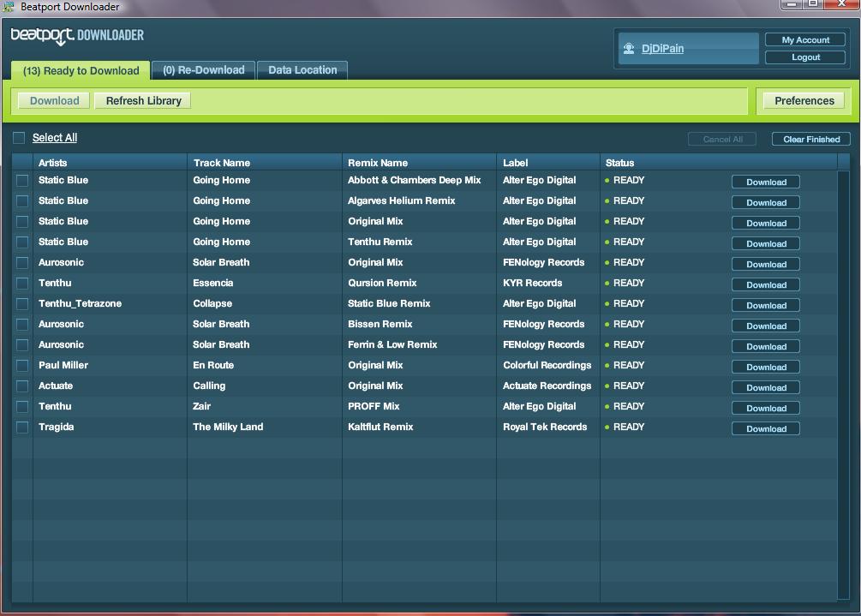
Task: Click the Beatport Downloader logo
Action: pyautogui.click(x=77, y=36)
